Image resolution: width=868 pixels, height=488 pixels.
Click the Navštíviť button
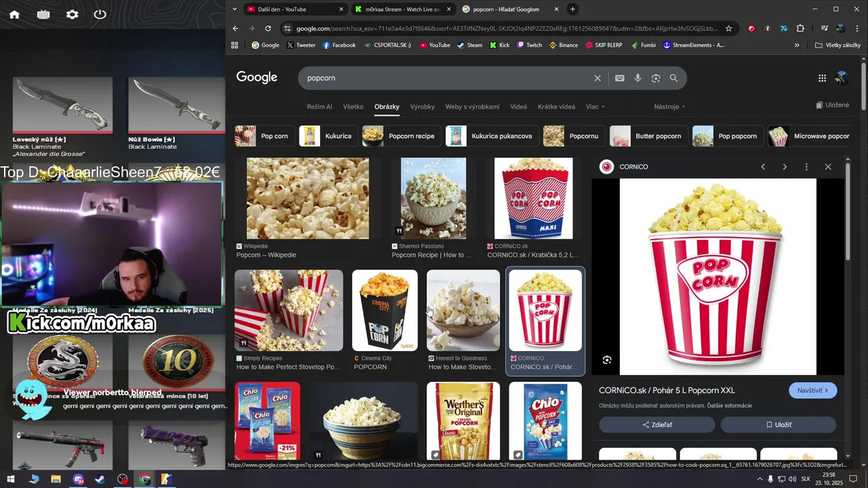pyautogui.click(x=813, y=390)
